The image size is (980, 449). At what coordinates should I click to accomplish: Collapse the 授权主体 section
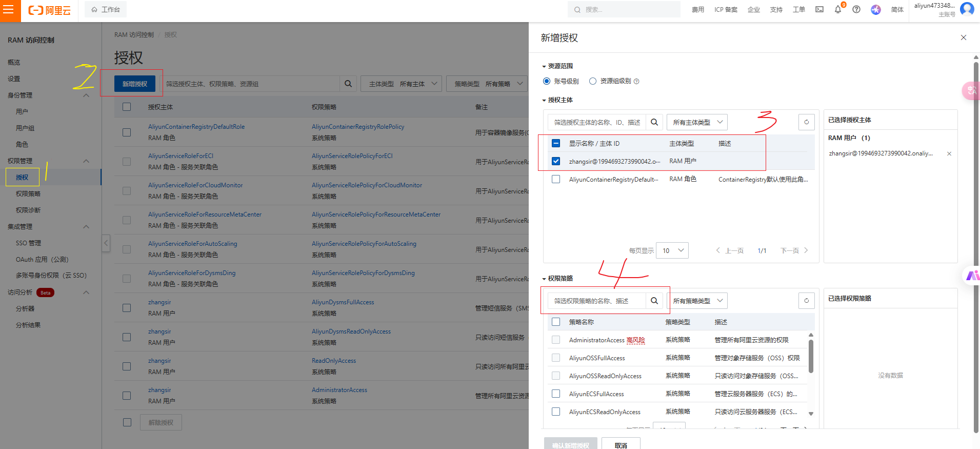tap(544, 100)
